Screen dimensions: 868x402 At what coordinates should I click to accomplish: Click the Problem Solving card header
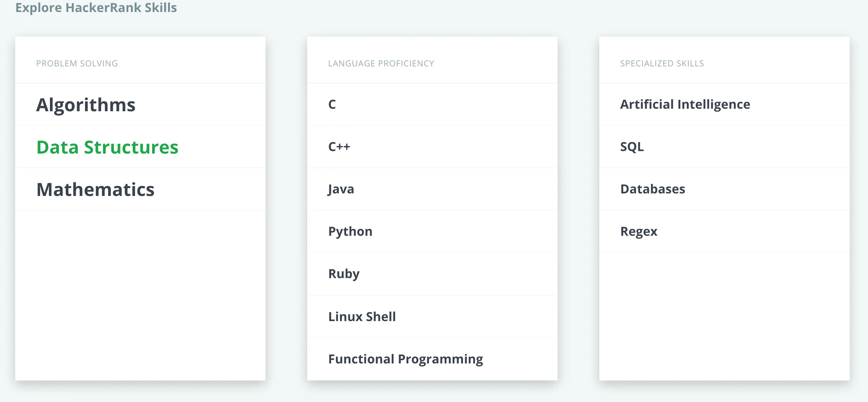coord(77,63)
